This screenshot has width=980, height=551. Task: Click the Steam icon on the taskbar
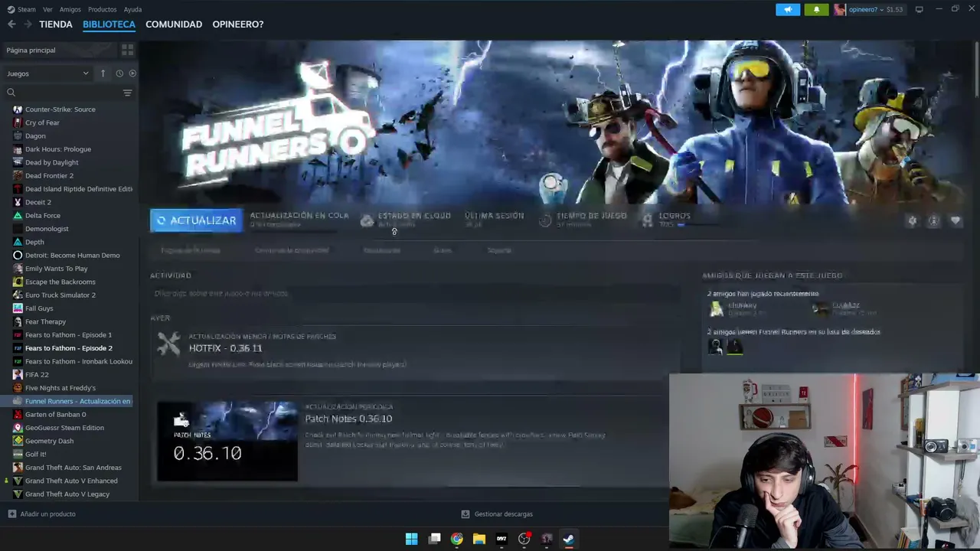[x=569, y=539]
